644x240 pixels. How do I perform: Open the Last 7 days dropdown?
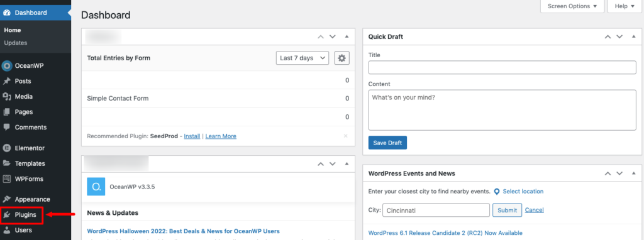pyautogui.click(x=303, y=58)
